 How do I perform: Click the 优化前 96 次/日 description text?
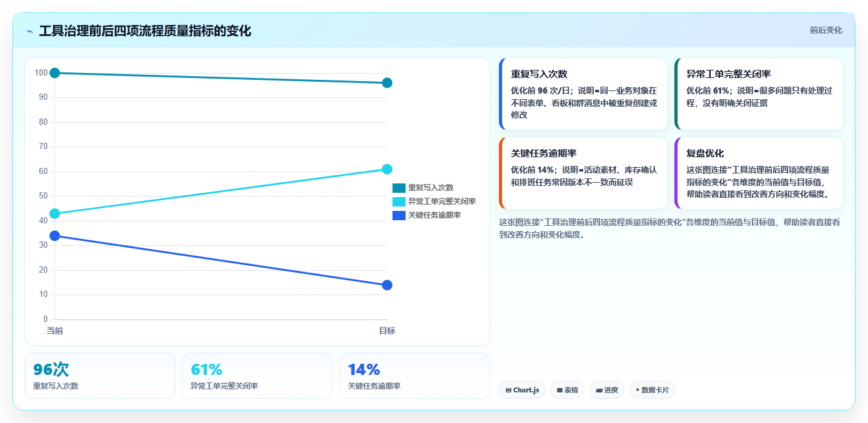(583, 103)
